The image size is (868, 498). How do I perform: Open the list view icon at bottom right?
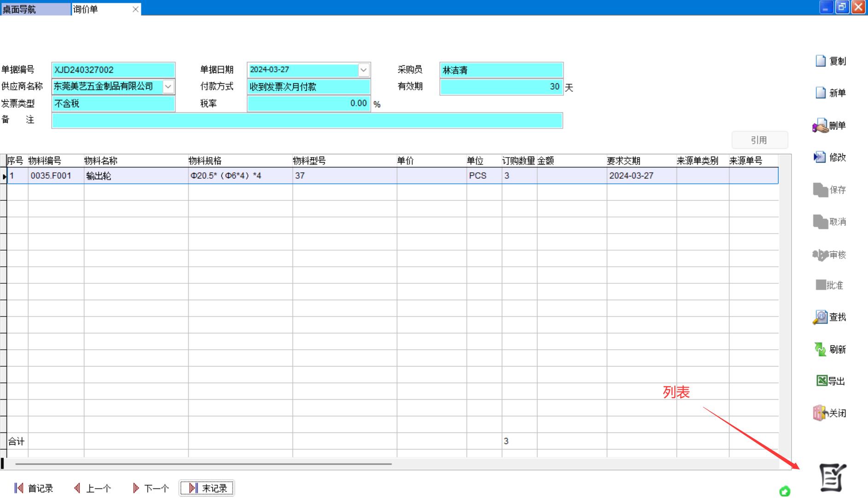point(832,478)
